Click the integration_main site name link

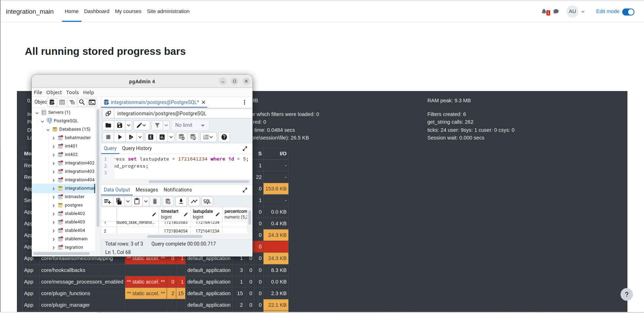pyautogui.click(x=30, y=11)
